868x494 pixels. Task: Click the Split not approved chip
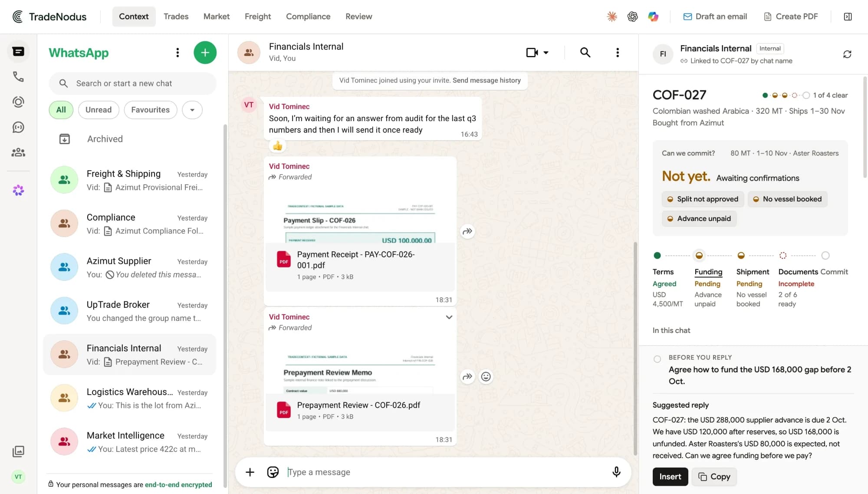703,199
